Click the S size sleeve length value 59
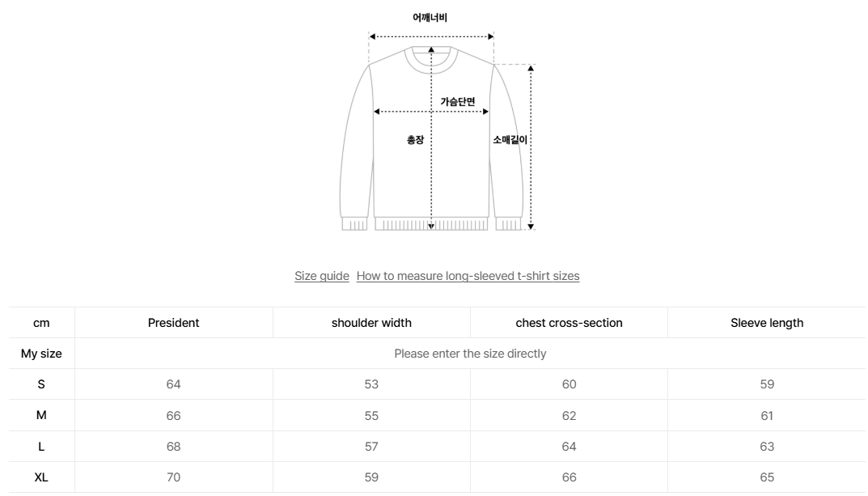 tap(767, 384)
